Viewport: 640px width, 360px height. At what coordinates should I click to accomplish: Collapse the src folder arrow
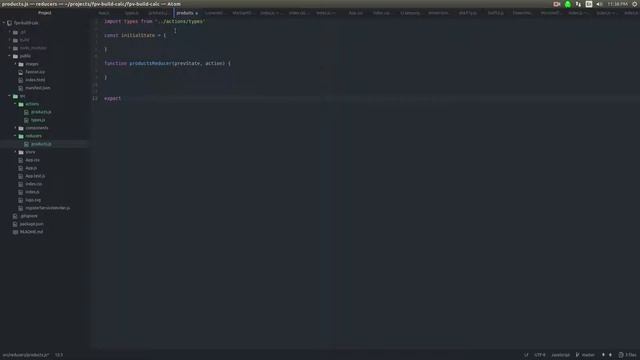pyautogui.click(x=10, y=96)
